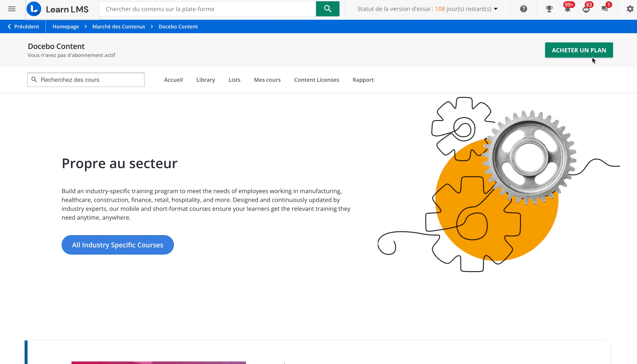Switch to the Library tab
637x364 pixels.
[205, 80]
